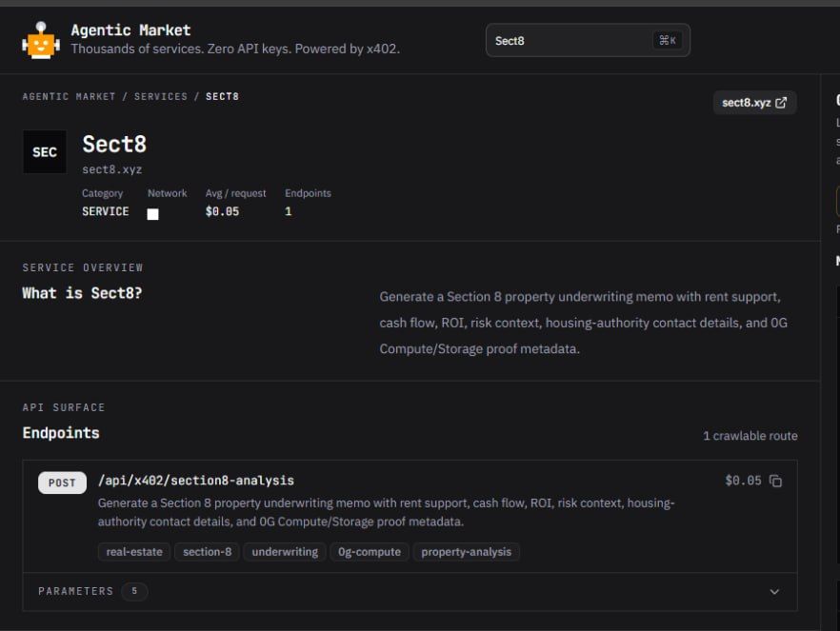Select the /api/x402/section8-analysis endpoint path

(196, 481)
